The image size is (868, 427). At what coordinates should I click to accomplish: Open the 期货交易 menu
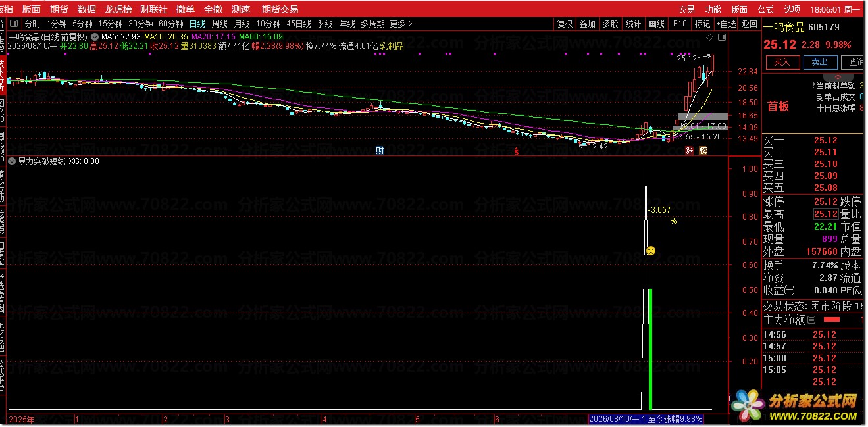click(280, 9)
